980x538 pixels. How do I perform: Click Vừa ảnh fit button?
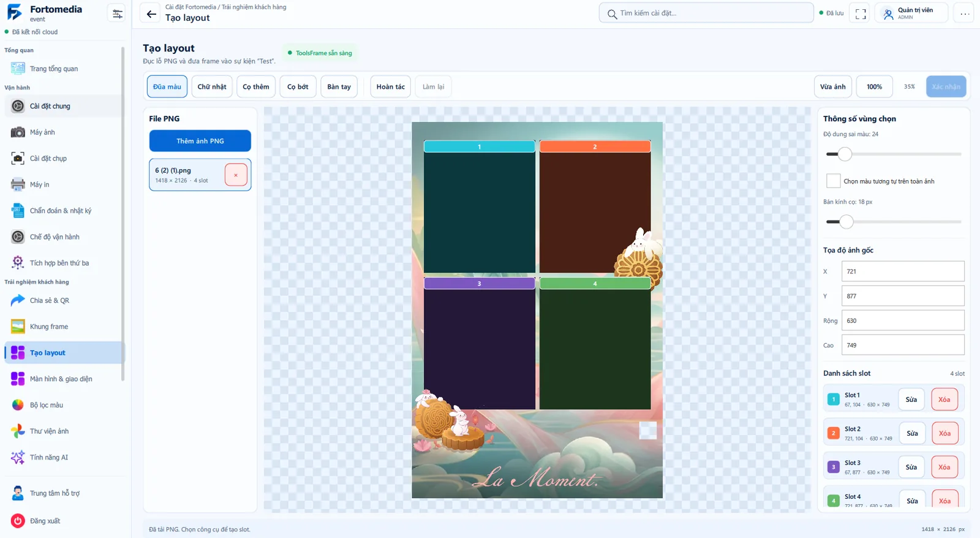833,86
